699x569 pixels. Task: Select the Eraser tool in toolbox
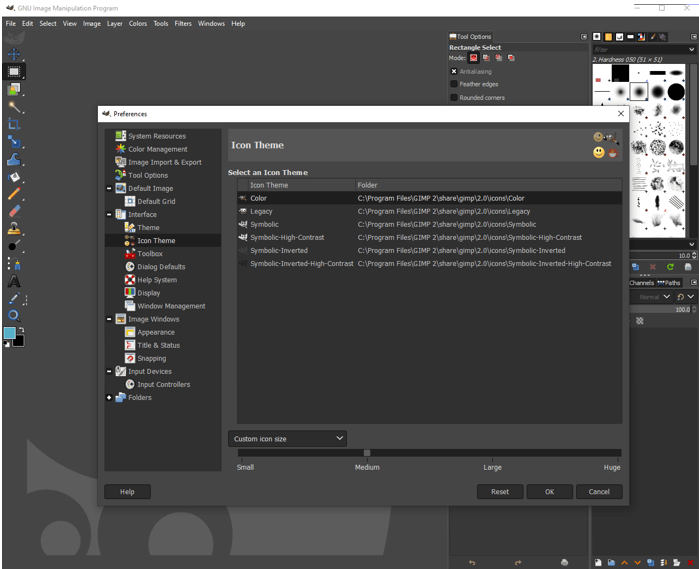14,211
